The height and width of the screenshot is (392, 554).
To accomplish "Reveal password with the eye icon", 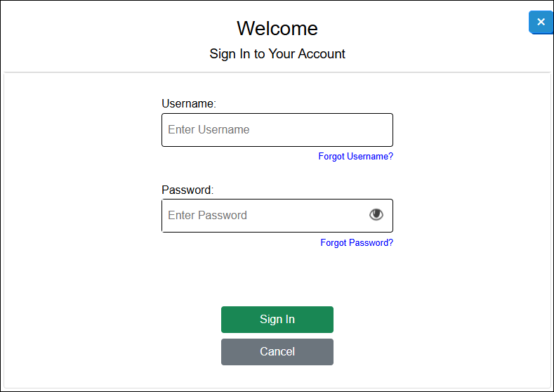I will pos(376,214).
